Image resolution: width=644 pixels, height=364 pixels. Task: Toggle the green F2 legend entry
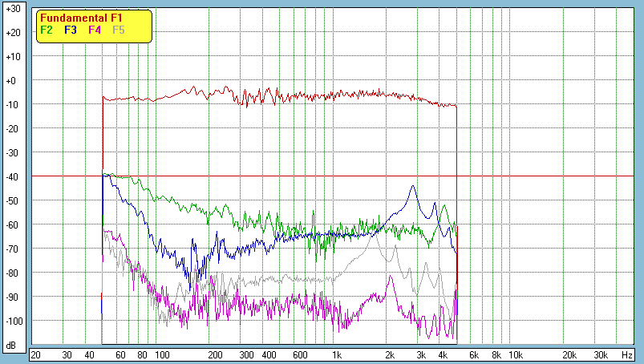pyautogui.click(x=47, y=30)
